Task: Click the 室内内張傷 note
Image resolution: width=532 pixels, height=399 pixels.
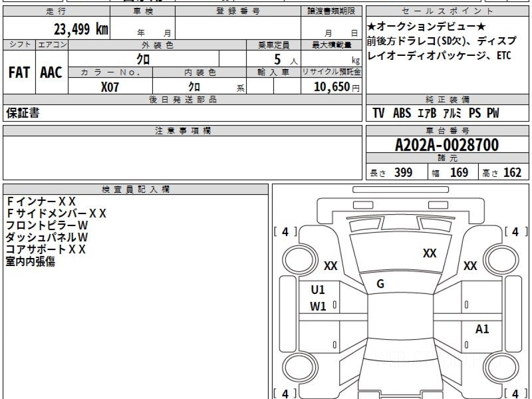Action: [x=31, y=262]
